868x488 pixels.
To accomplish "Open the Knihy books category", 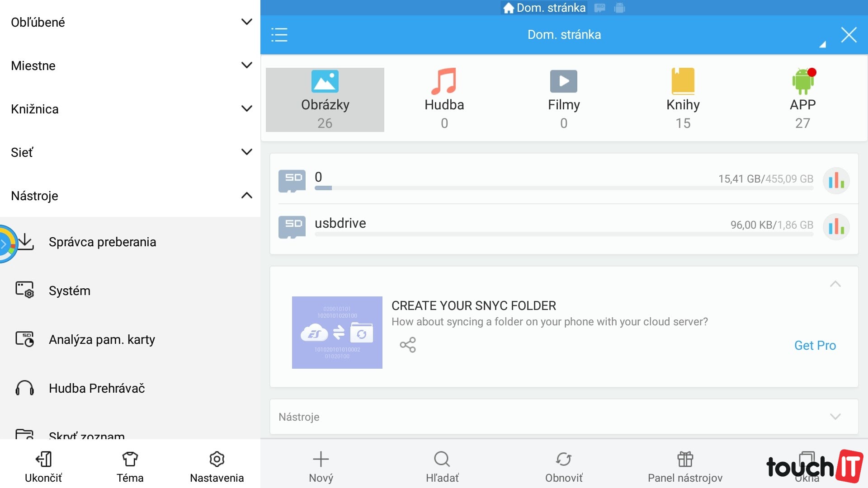I will [683, 99].
